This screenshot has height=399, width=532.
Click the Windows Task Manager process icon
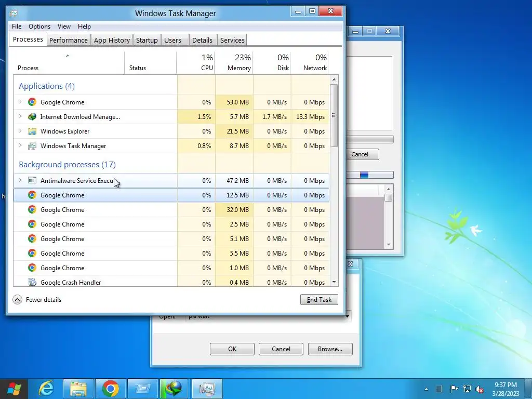click(x=32, y=146)
